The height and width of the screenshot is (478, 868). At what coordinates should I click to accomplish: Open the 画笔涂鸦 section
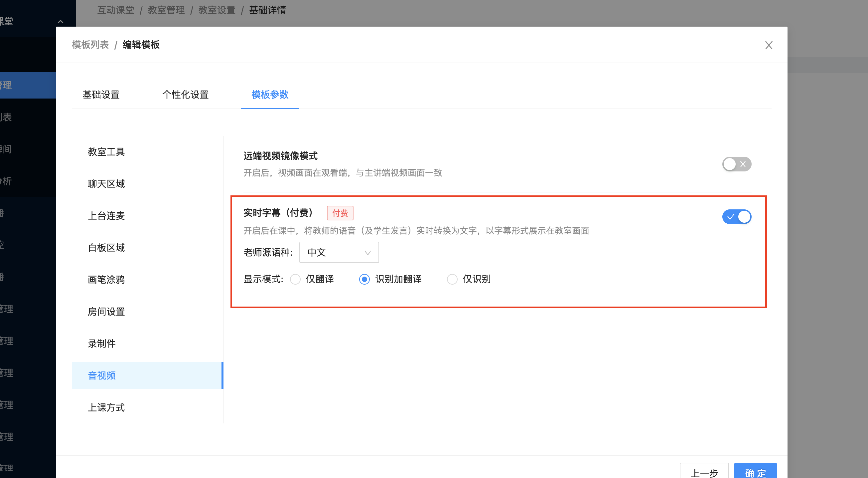147,280
